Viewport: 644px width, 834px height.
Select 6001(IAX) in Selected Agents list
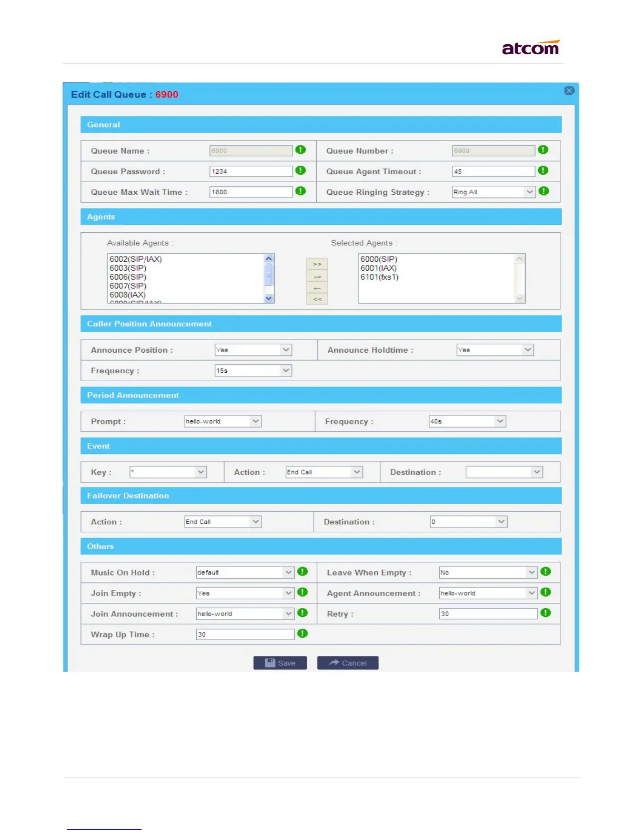point(378,268)
